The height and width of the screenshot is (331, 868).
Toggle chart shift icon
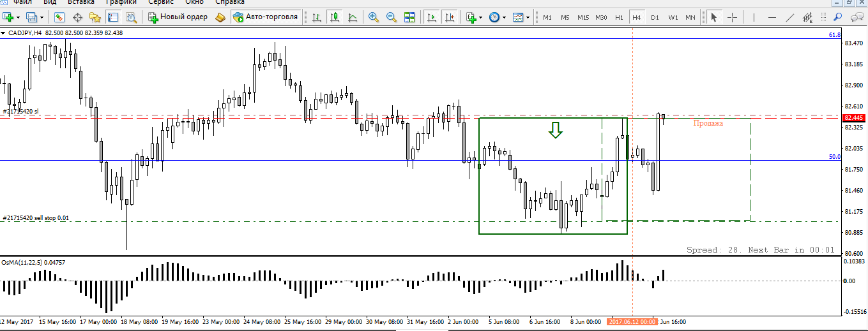pos(450,17)
